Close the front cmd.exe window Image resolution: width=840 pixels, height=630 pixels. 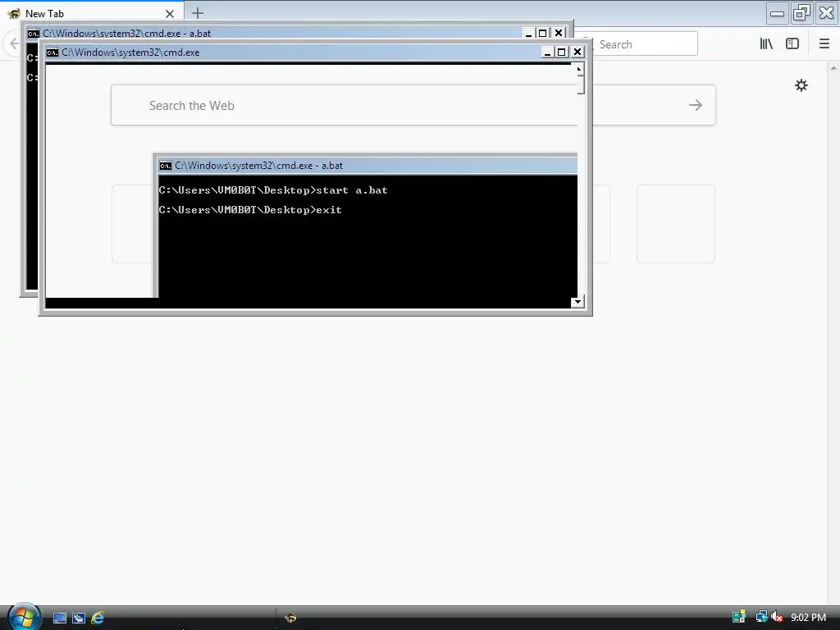(577, 52)
